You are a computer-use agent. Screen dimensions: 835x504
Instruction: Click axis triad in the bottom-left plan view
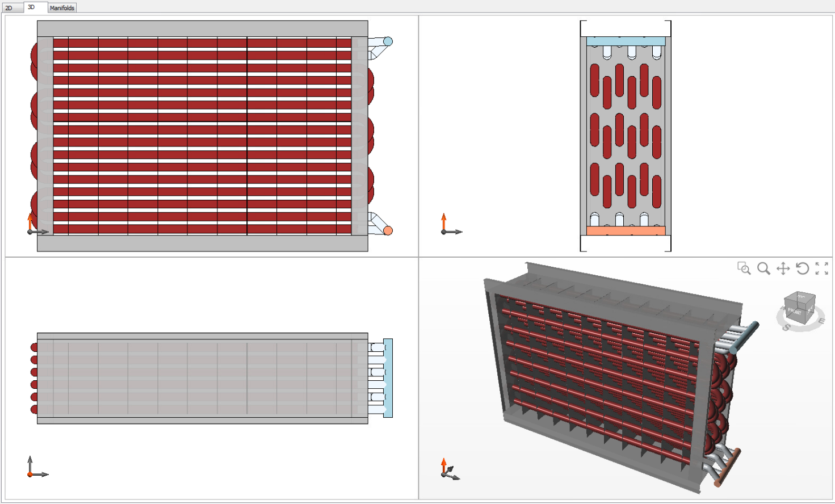pyautogui.click(x=36, y=468)
